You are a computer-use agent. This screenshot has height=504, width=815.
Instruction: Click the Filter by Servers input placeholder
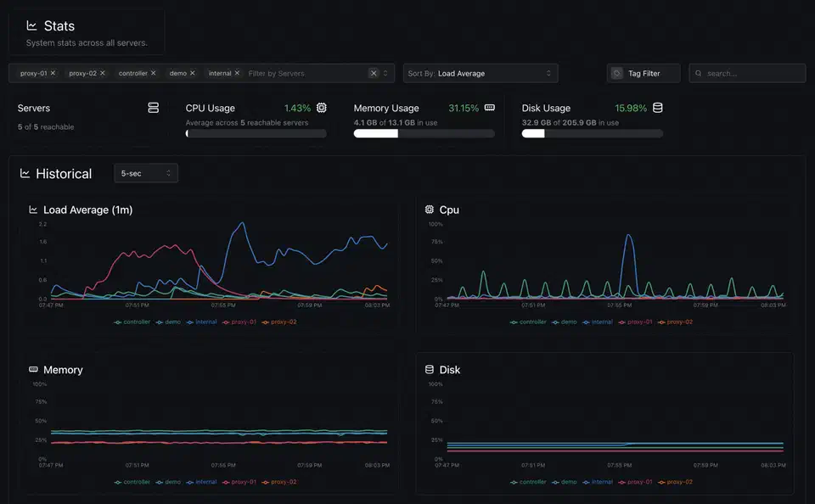(277, 73)
